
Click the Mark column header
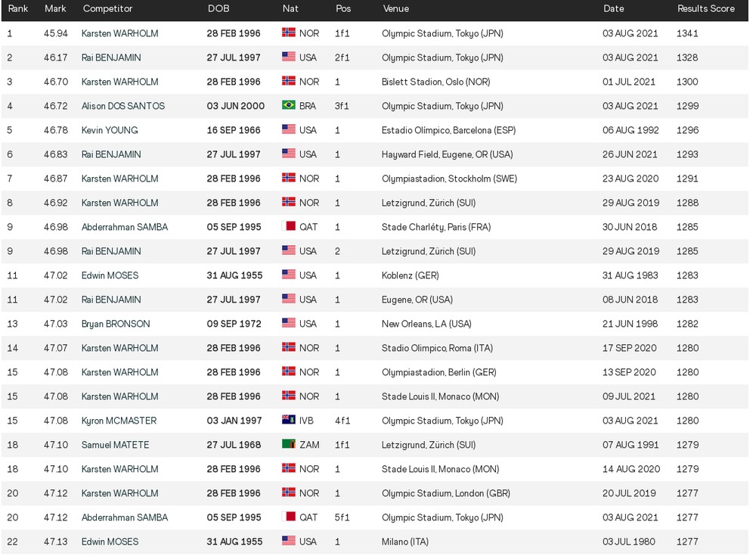(54, 9)
